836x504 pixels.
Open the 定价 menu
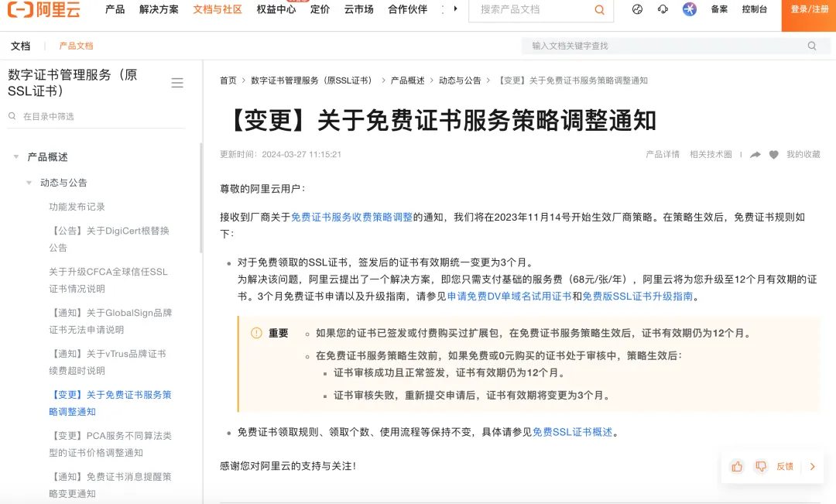pos(320,9)
